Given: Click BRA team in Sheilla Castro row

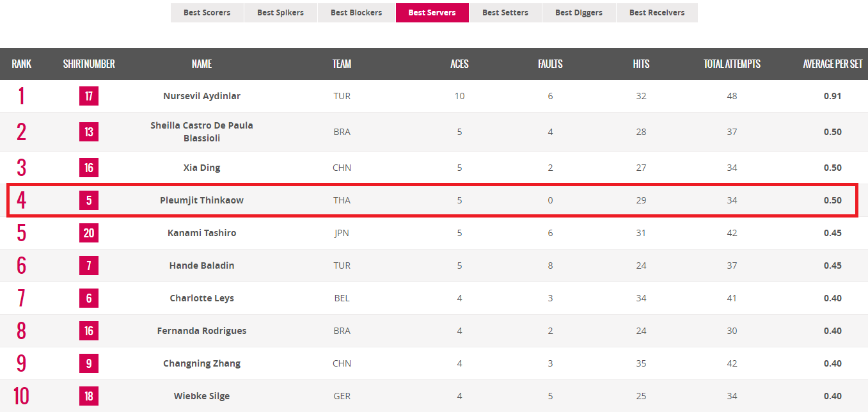Looking at the screenshot, I should (x=342, y=132).
